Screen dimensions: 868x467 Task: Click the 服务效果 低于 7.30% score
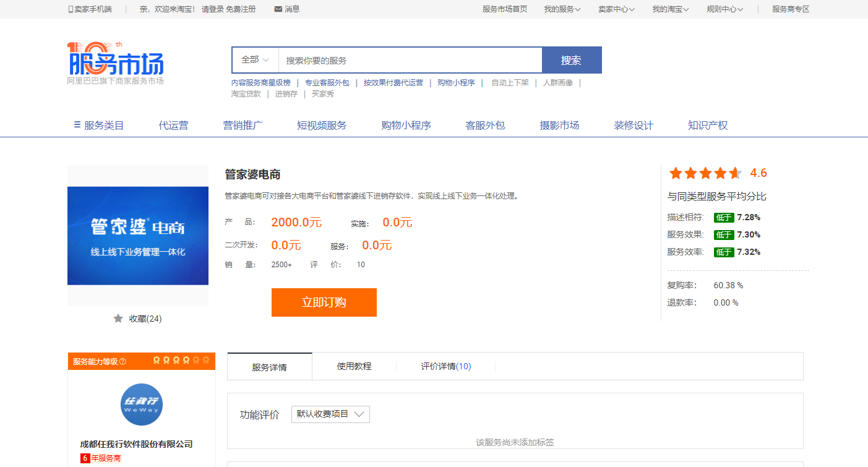pyautogui.click(x=714, y=235)
